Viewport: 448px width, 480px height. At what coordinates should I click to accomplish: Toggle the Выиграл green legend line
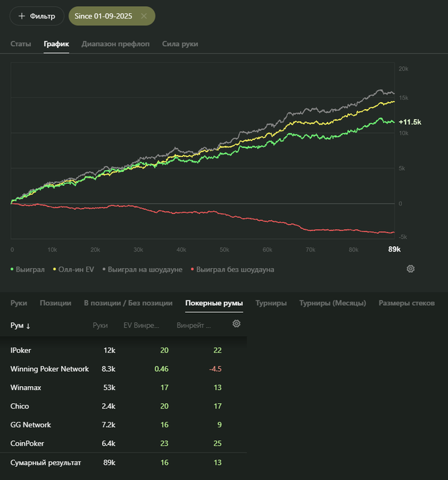coord(28,269)
